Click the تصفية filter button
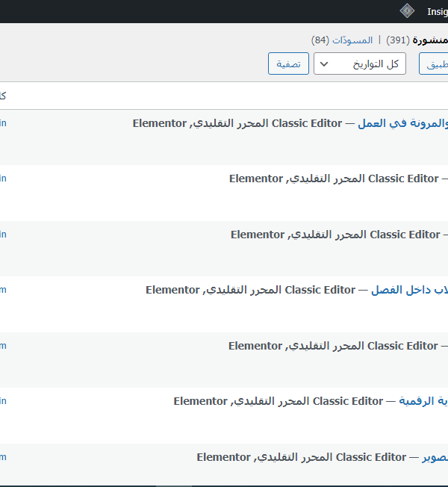Image resolution: width=448 pixels, height=487 pixels. (x=288, y=63)
